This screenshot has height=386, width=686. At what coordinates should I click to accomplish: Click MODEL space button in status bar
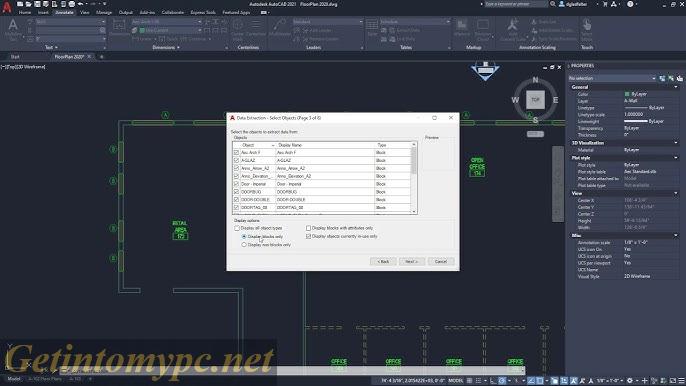(455, 380)
